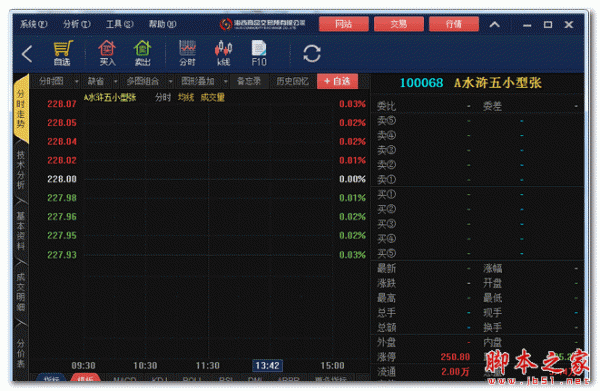Click the 委差 label
Screen dimensions: 600x391
[492, 106]
